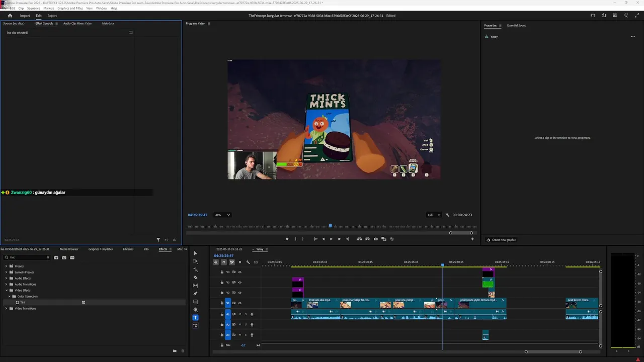Click Create new graphic button
This screenshot has width=644, height=362.
(501, 240)
